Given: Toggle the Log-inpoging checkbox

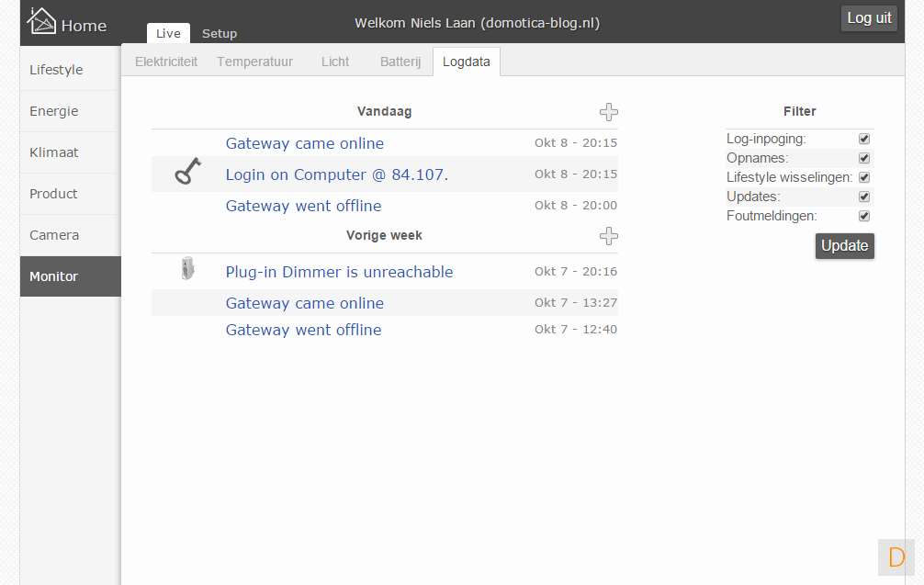Looking at the screenshot, I should point(864,139).
